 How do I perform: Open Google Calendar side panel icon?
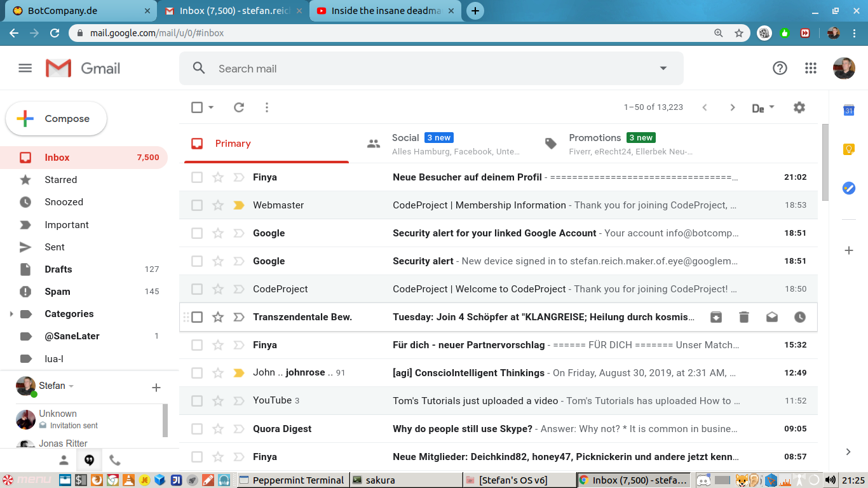coord(848,111)
